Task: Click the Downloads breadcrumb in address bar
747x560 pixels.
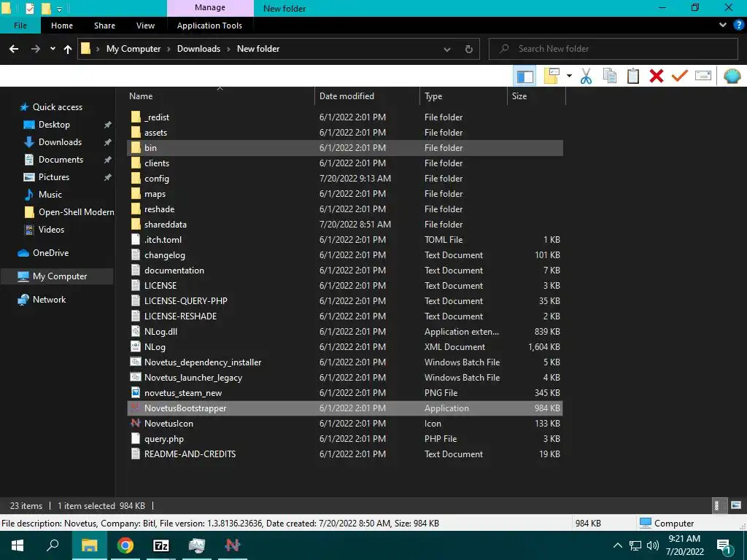Action: [198, 49]
